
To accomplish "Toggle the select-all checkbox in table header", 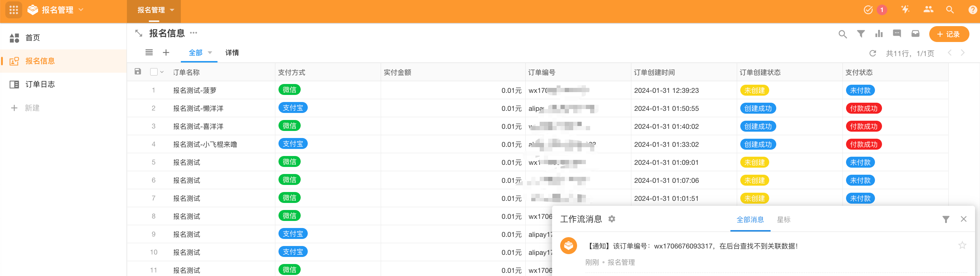I will click(x=154, y=72).
